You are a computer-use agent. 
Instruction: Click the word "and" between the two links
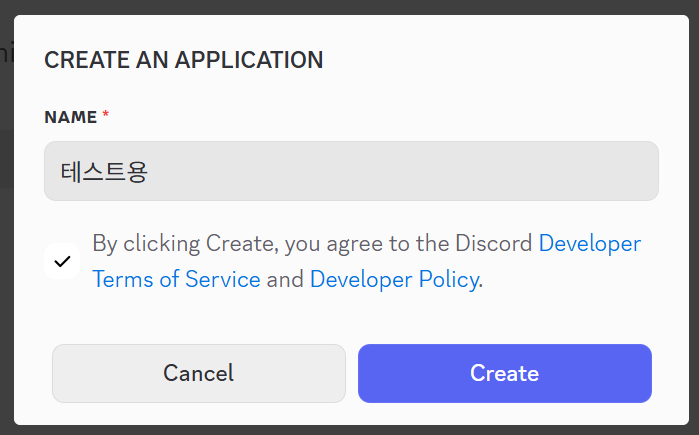click(285, 279)
